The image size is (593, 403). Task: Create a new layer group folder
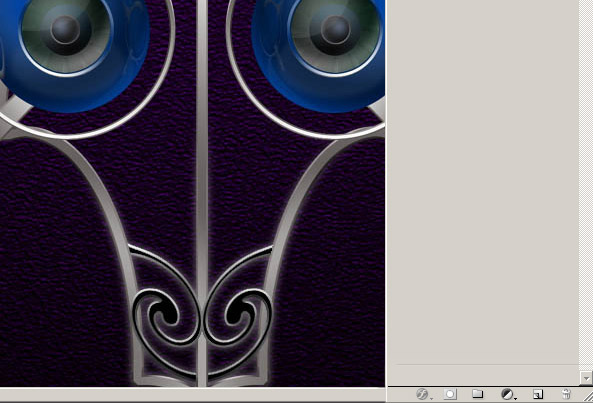(478, 394)
